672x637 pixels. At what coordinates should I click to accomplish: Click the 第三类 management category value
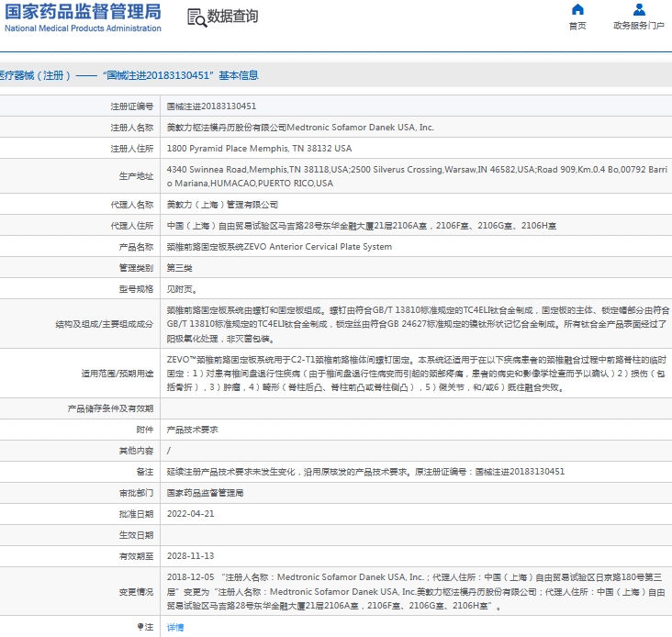179,268
